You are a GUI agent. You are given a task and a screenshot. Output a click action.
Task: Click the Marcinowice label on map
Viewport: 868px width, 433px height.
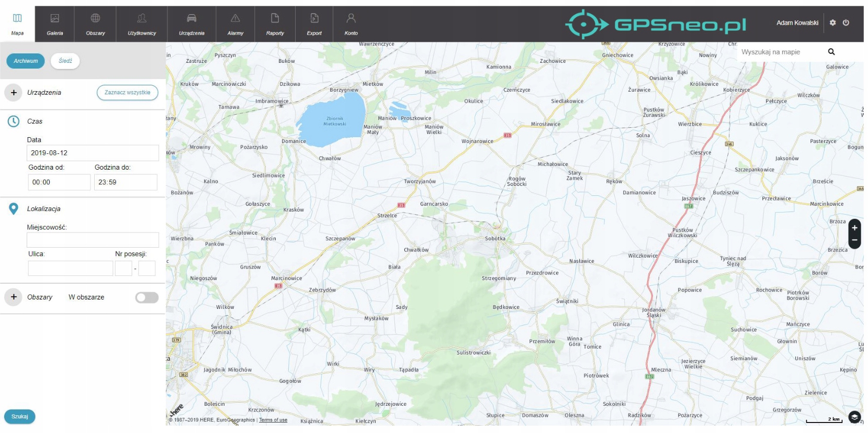pyautogui.click(x=286, y=279)
